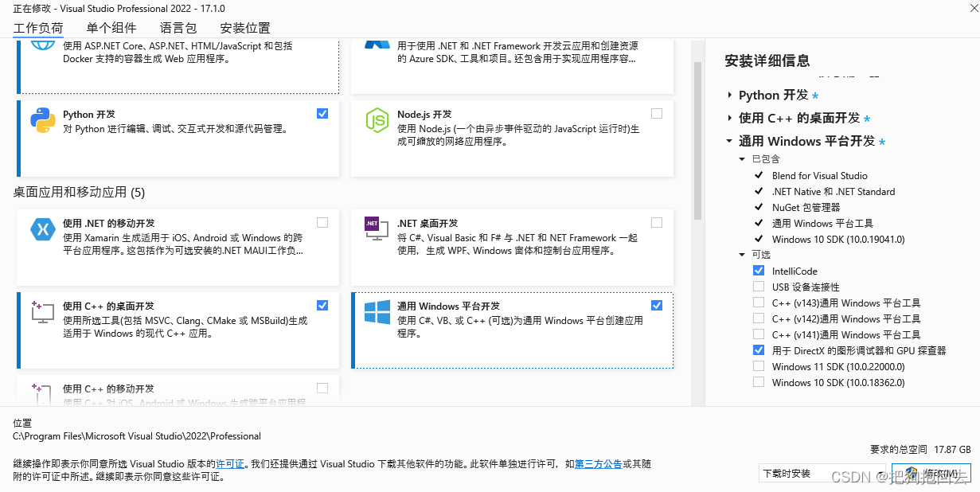Expand 使用 C++ 的桌面开发 details node
The image size is (980, 492).
point(730,118)
